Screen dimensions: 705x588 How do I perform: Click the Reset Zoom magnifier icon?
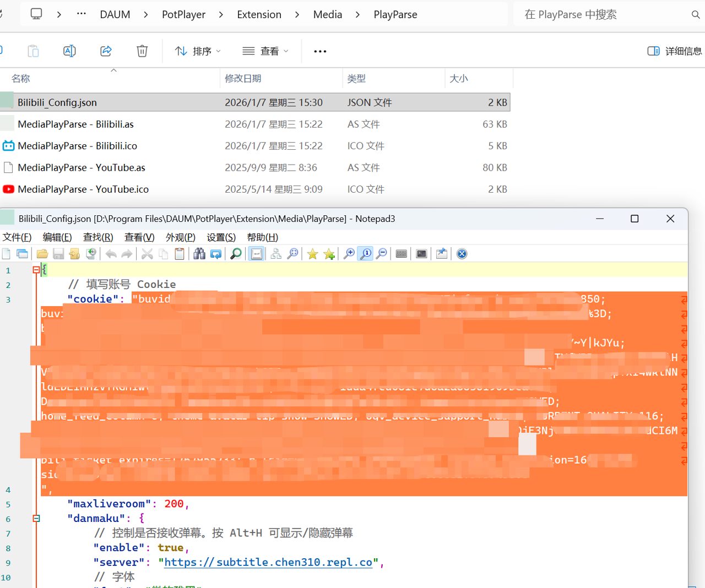365,254
